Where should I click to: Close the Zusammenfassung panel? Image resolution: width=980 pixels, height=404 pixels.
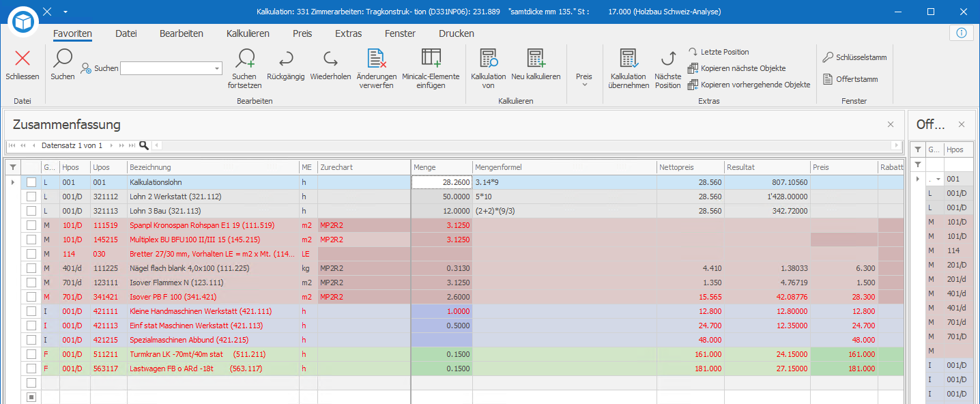[891, 124]
